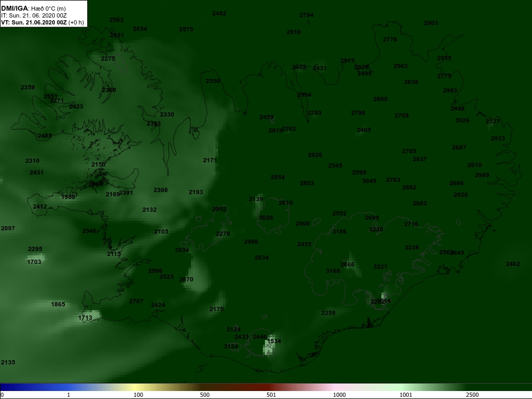
Task: Click the map value 2634
Action: (262, 257)
